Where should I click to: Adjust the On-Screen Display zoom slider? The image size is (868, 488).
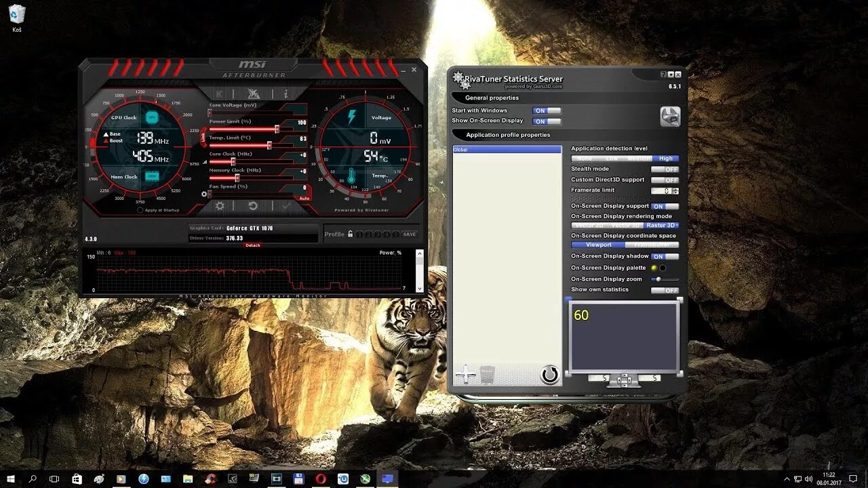tap(665, 279)
